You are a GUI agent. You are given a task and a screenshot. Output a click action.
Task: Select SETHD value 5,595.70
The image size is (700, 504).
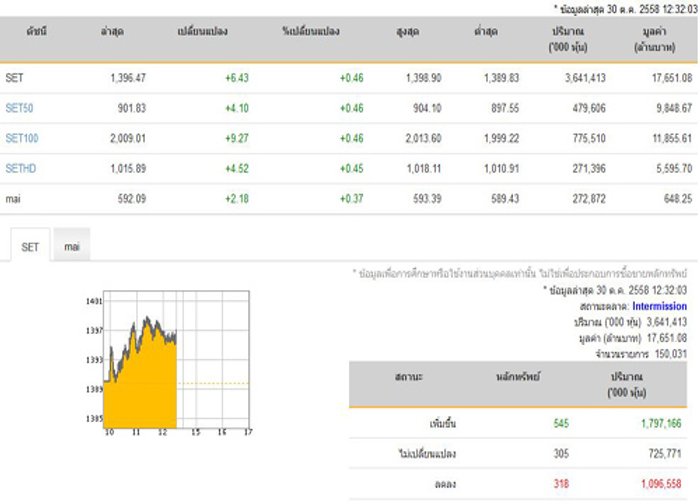tap(674, 168)
